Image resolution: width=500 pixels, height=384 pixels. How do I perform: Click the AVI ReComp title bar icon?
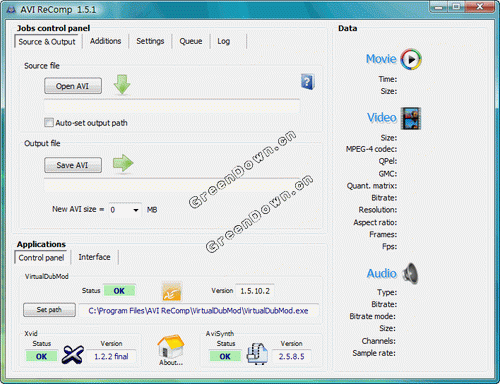pyautogui.click(x=11, y=10)
